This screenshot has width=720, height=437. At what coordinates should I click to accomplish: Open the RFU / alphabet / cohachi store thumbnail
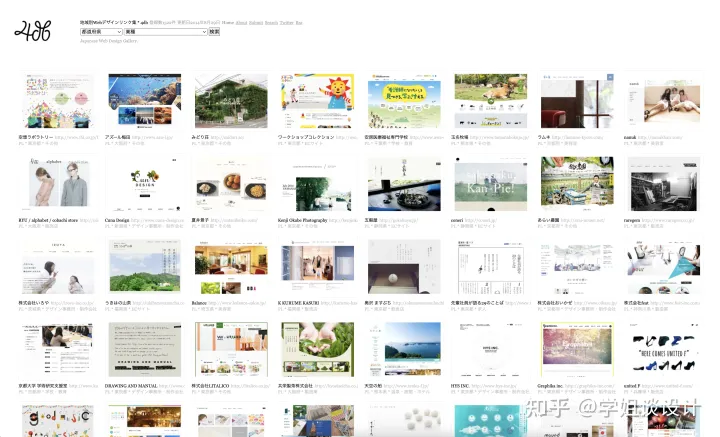58,184
